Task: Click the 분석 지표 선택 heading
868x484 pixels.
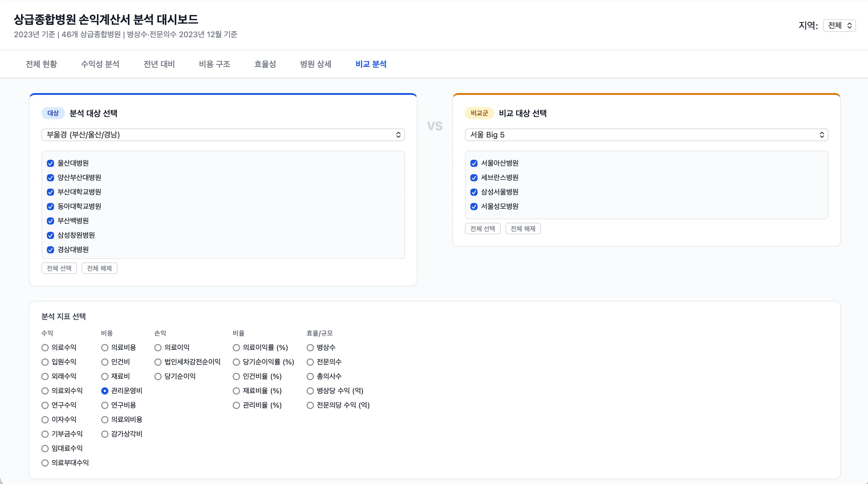Action: click(x=63, y=316)
